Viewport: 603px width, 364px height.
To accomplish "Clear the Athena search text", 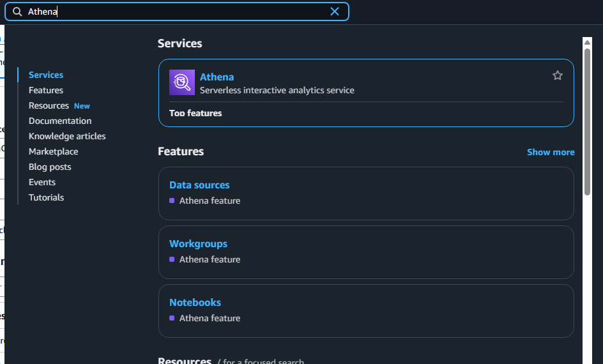I will pos(335,11).
